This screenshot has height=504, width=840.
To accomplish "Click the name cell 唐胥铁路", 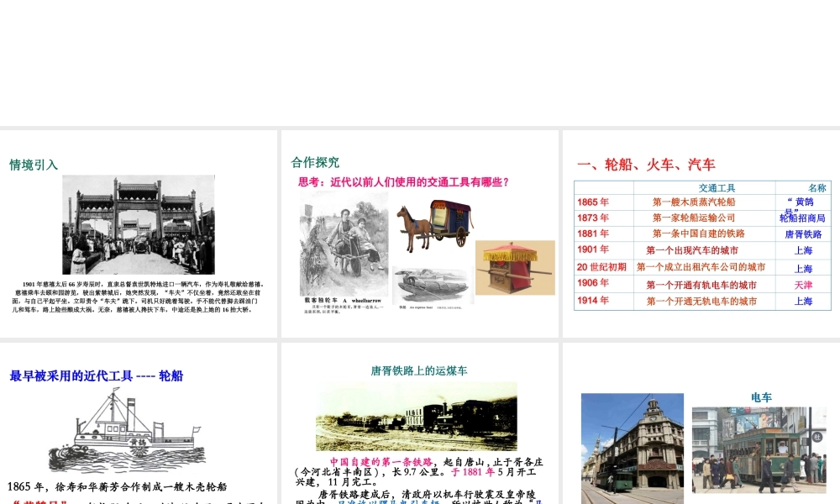I will tap(803, 234).
